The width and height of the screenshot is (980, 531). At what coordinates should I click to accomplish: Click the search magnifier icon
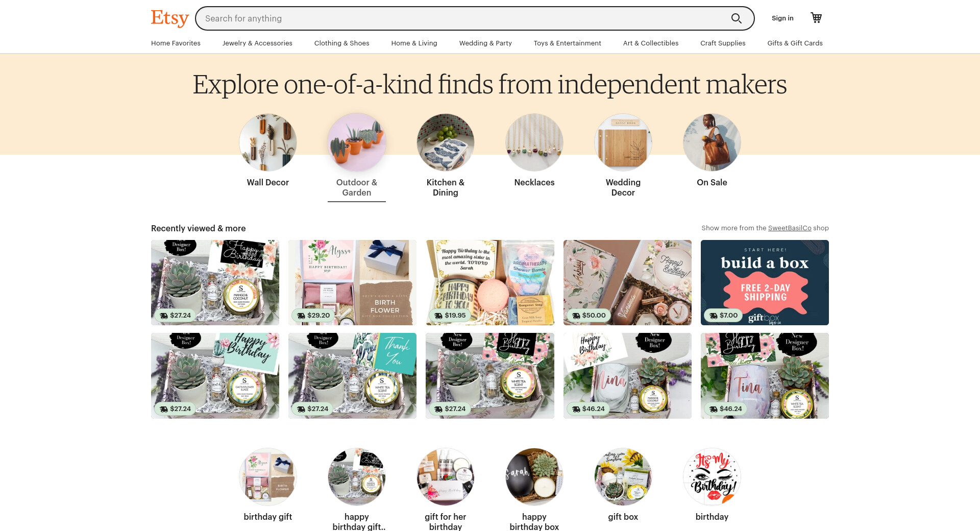click(736, 18)
